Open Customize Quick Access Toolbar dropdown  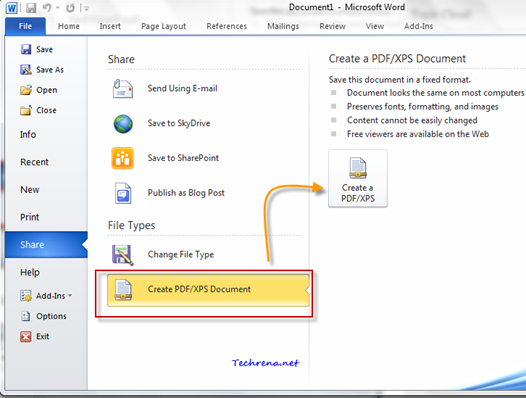(x=86, y=8)
